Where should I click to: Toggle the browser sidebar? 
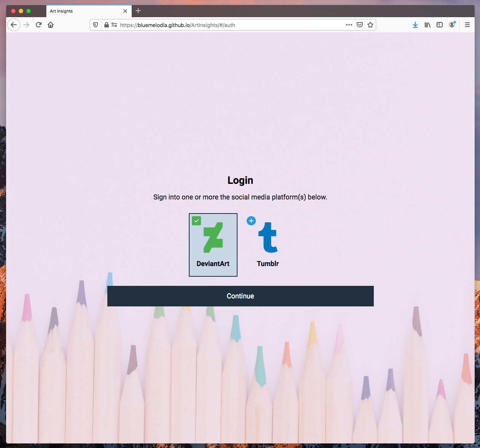pos(440,25)
